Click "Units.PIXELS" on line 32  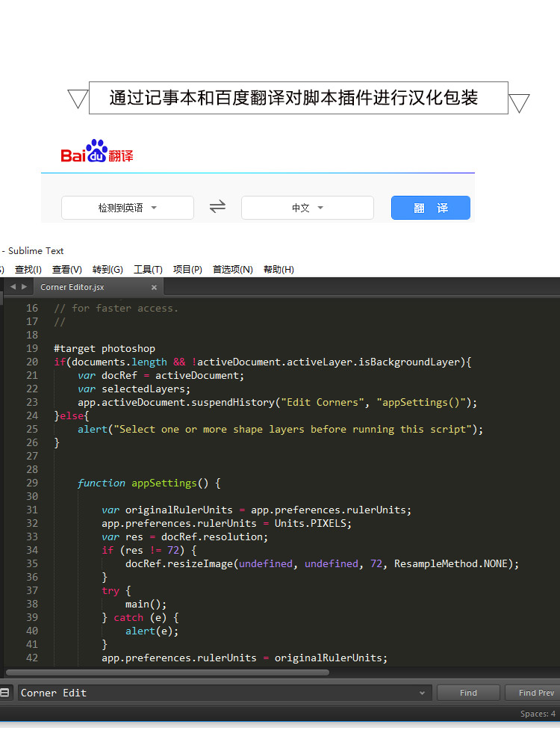pyautogui.click(x=310, y=524)
